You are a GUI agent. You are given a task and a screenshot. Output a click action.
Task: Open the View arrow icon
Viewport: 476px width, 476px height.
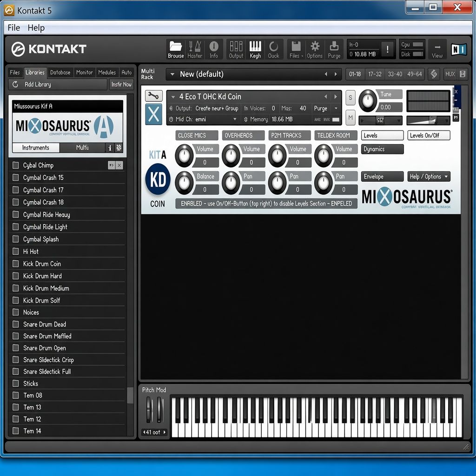point(437,47)
